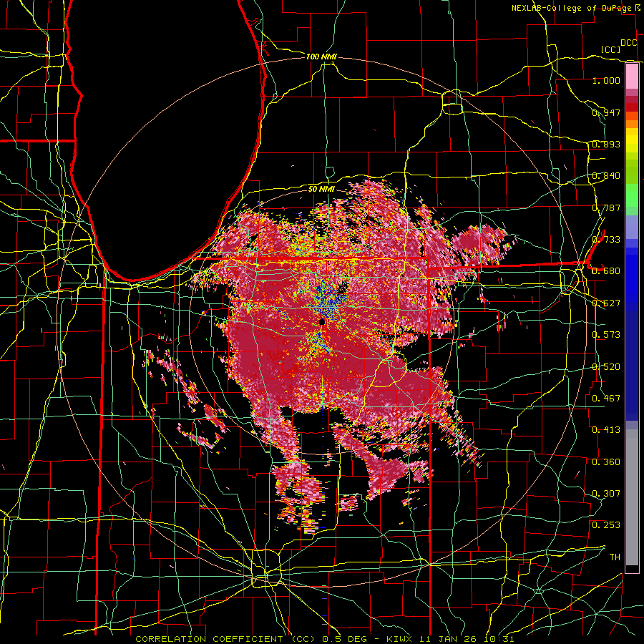Click the Correlation Coefficient KIWX caption at the bottom
Image resolution: width=644 pixels, height=644 pixels.
(x=324, y=639)
